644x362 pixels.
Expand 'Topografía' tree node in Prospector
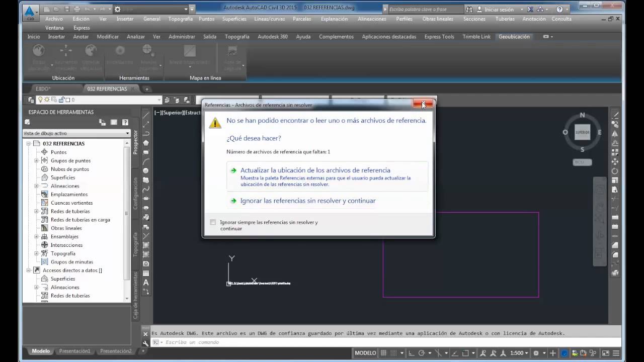pyautogui.click(x=36, y=253)
